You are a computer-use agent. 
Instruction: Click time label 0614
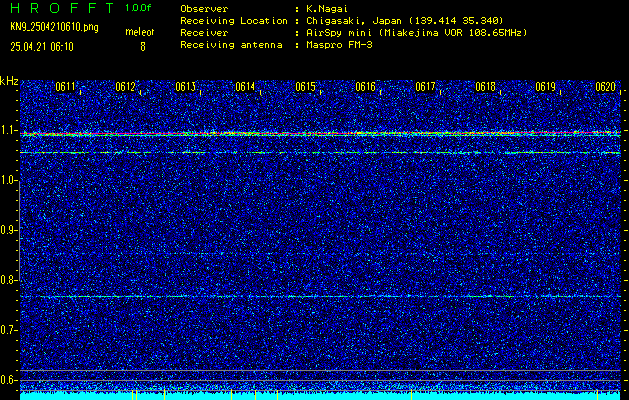point(245,87)
